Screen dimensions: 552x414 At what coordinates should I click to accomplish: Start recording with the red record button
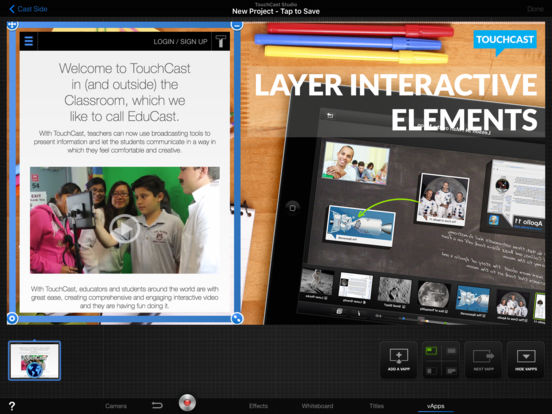click(x=187, y=402)
